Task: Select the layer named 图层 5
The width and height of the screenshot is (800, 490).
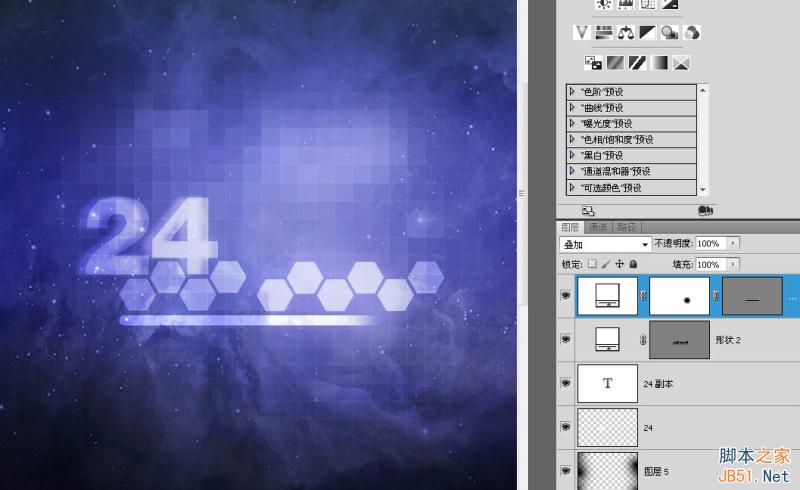Action: coord(656,472)
